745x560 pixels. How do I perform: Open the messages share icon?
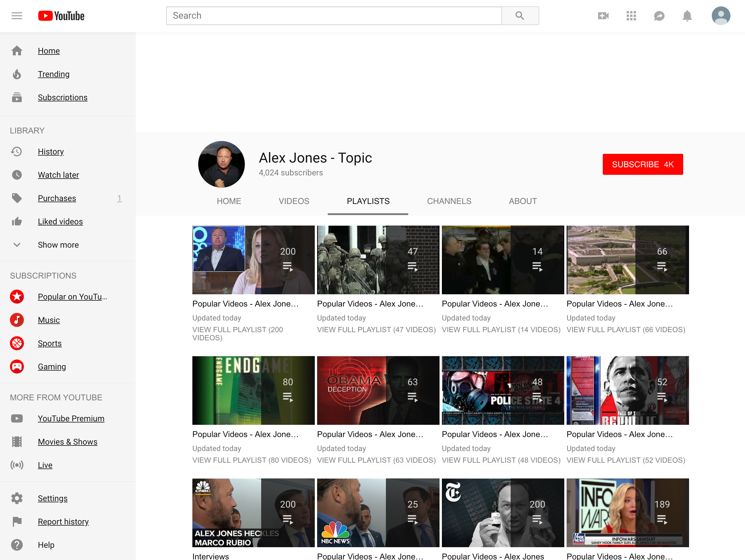click(x=659, y=16)
